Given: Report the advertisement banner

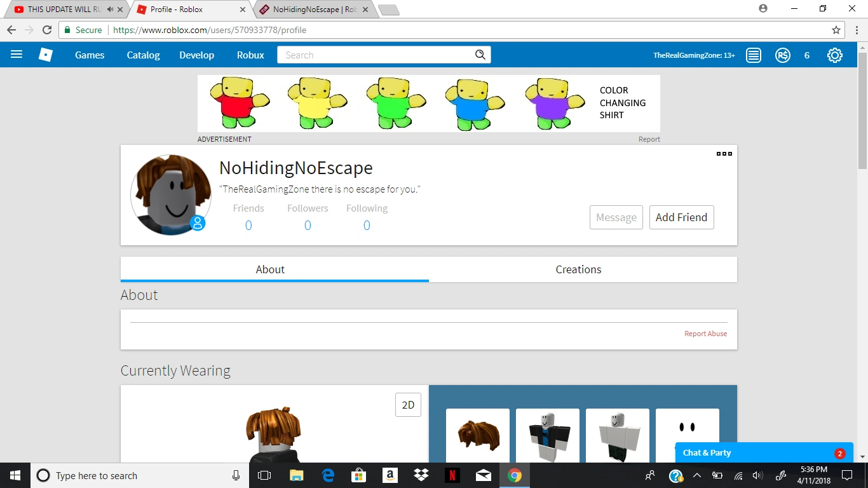Looking at the screenshot, I should point(649,139).
